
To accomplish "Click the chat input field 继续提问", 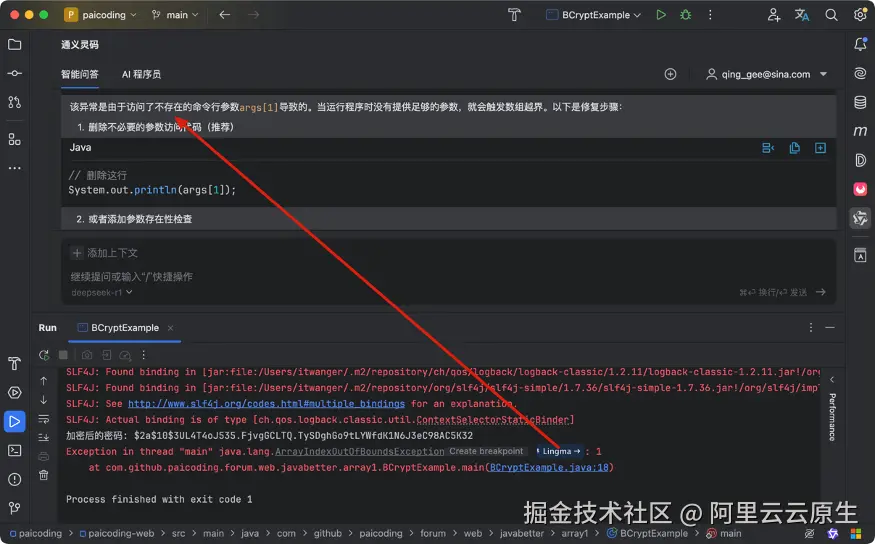I will point(131,276).
